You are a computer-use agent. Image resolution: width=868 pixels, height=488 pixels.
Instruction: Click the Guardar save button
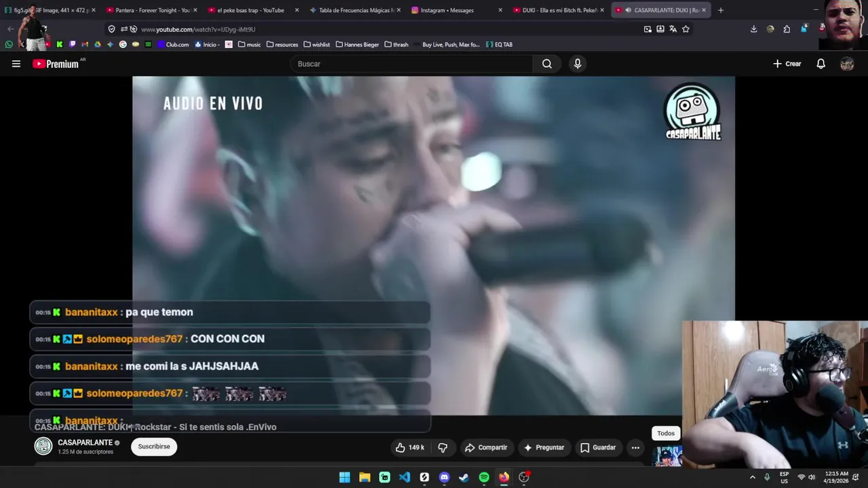pyautogui.click(x=598, y=447)
